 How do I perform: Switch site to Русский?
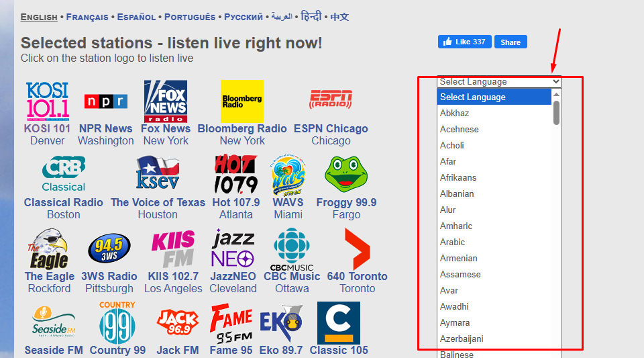[x=243, y=17]
